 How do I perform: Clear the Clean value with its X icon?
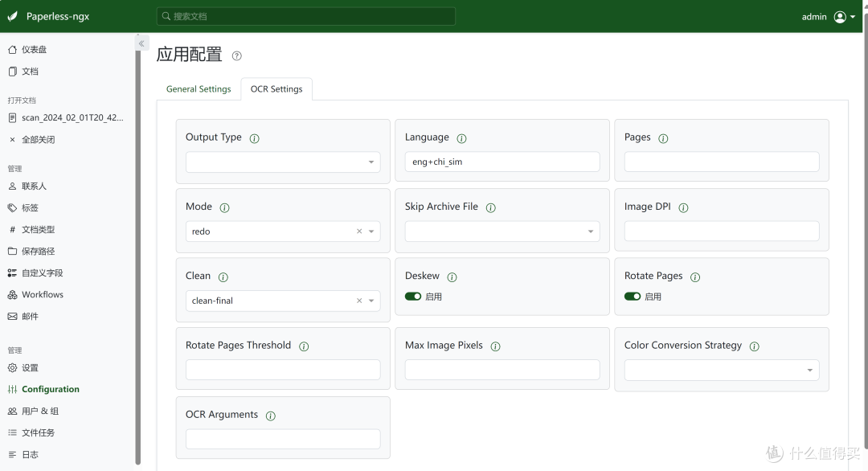(359, 301)
